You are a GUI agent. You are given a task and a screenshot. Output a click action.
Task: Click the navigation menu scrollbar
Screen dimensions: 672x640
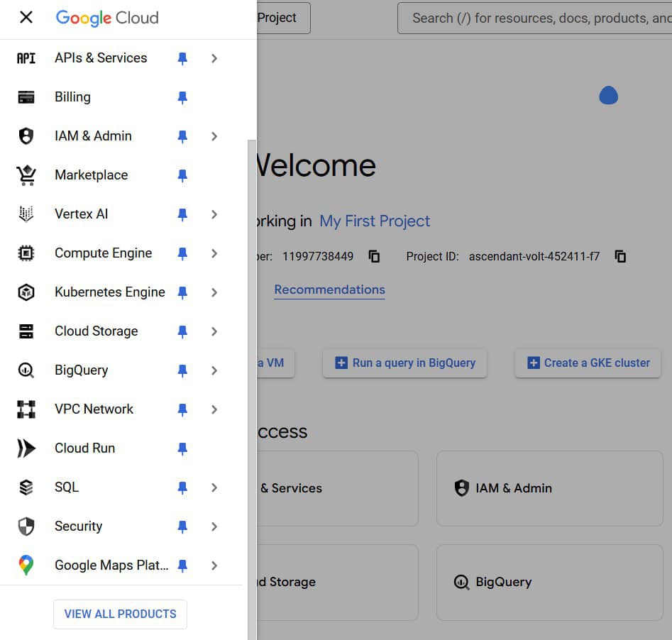pos(252,390)
